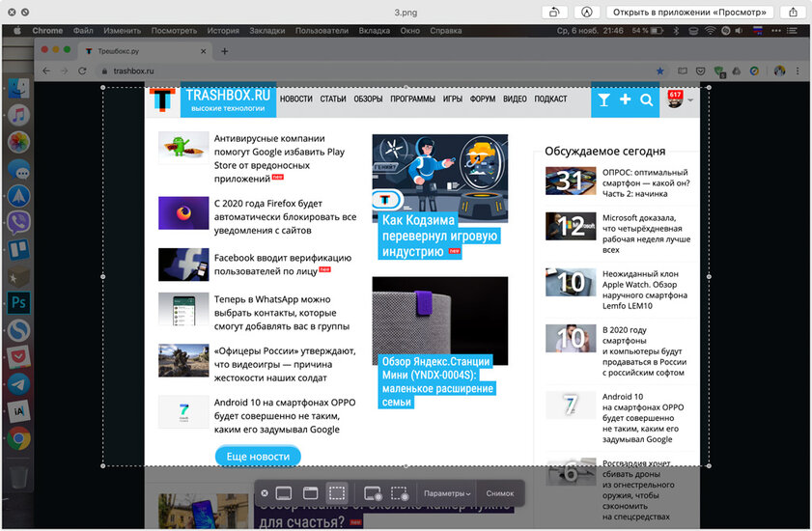The width and height of the screenshot is (812, 531).
Task: Click the filter funnel icon on Trashbox
Action: pyautogui.click(x=603, y=100)
